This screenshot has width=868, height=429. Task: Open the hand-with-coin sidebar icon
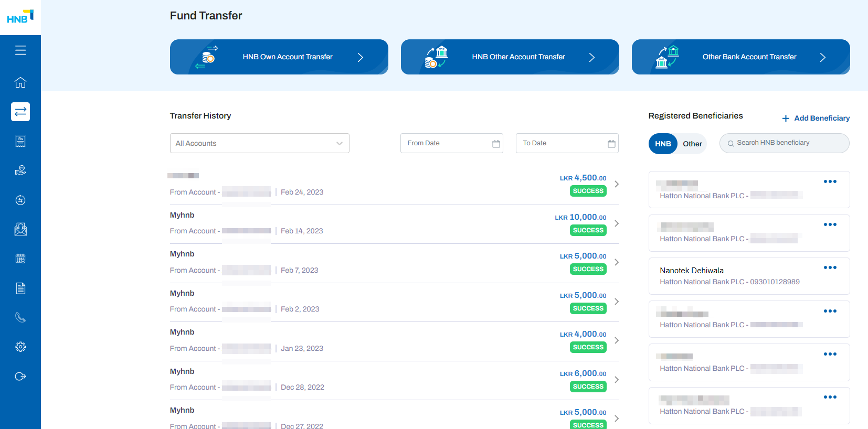pyautogui.click(x=20, y=170)
